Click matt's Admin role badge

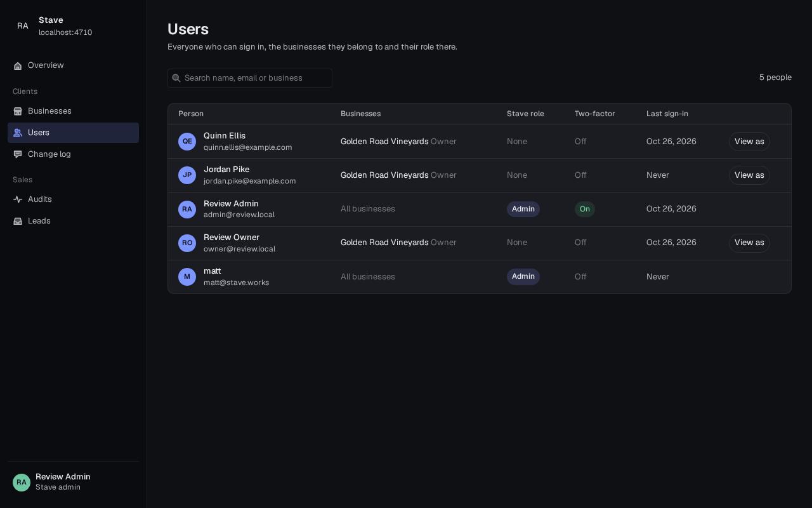[523, 276]
